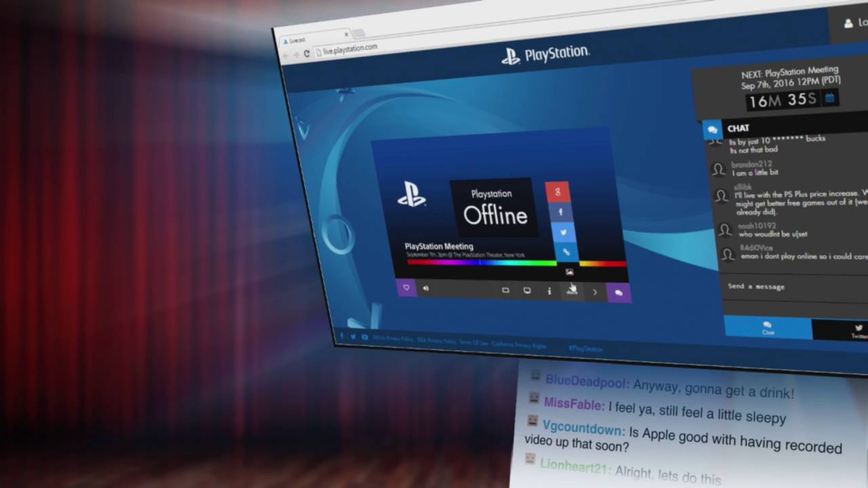Click the Send a message field
Screen dimensions: 868x488
pyautogui.click(x=796, y=287)
